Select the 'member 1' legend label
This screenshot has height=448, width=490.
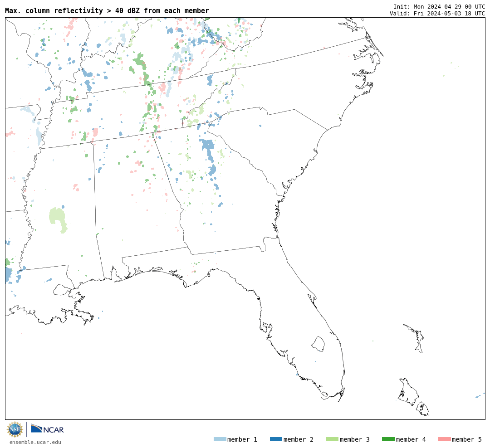242,439
